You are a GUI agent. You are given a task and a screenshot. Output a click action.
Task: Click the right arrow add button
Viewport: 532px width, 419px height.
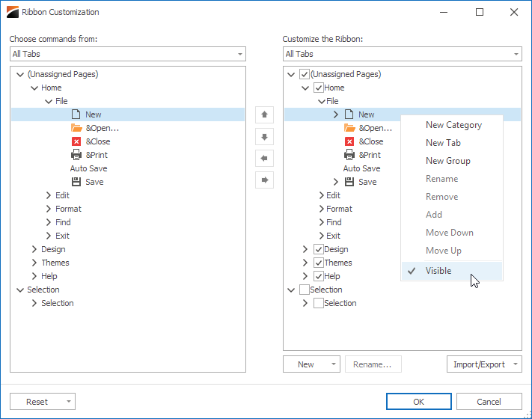pyautogui.click(x=264, y=180)
